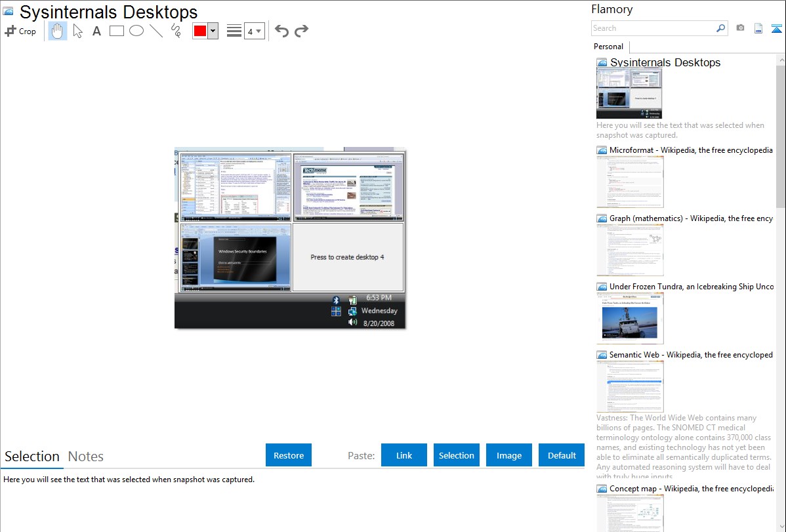Click the document page icon in Flamory panel
This screenshot has width=786, height=532.
click(x=758, y=28)
